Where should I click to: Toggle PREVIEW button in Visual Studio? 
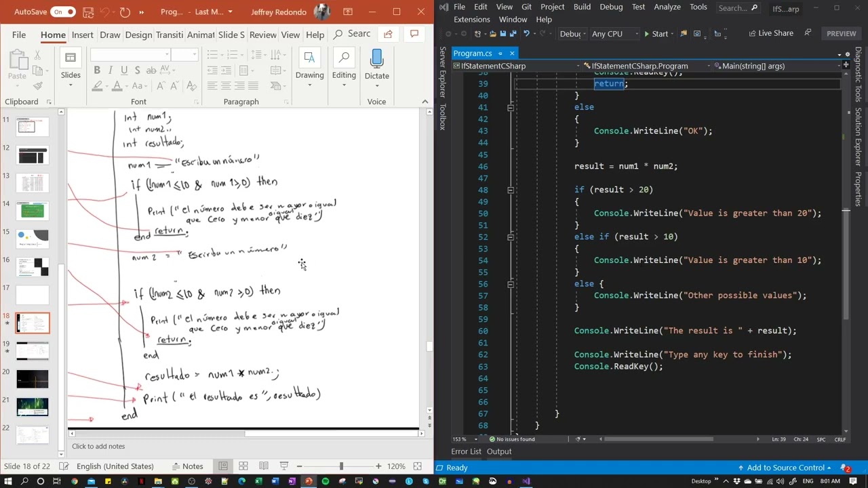click(841, 33)
